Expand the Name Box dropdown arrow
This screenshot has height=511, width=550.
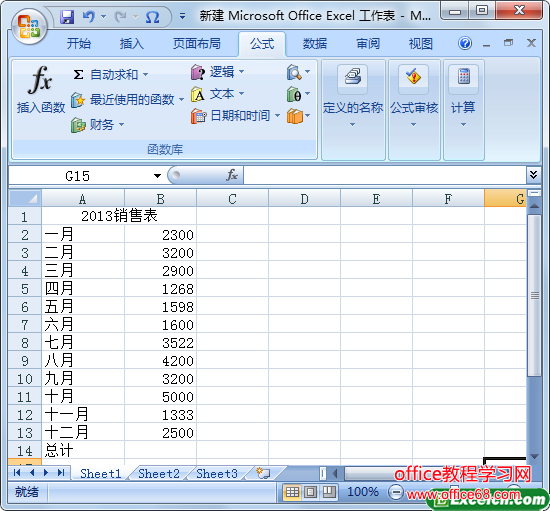click(157, 176)
